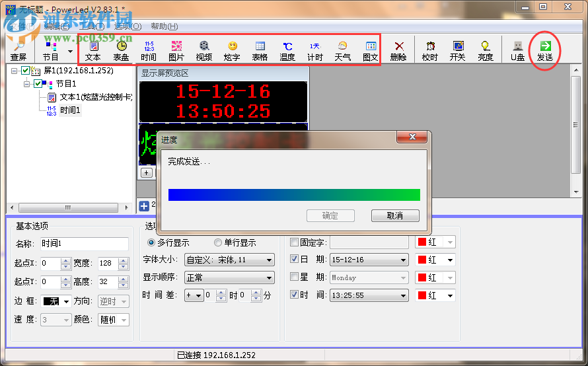Toggle the 日期 checkbox

[295, 259]
